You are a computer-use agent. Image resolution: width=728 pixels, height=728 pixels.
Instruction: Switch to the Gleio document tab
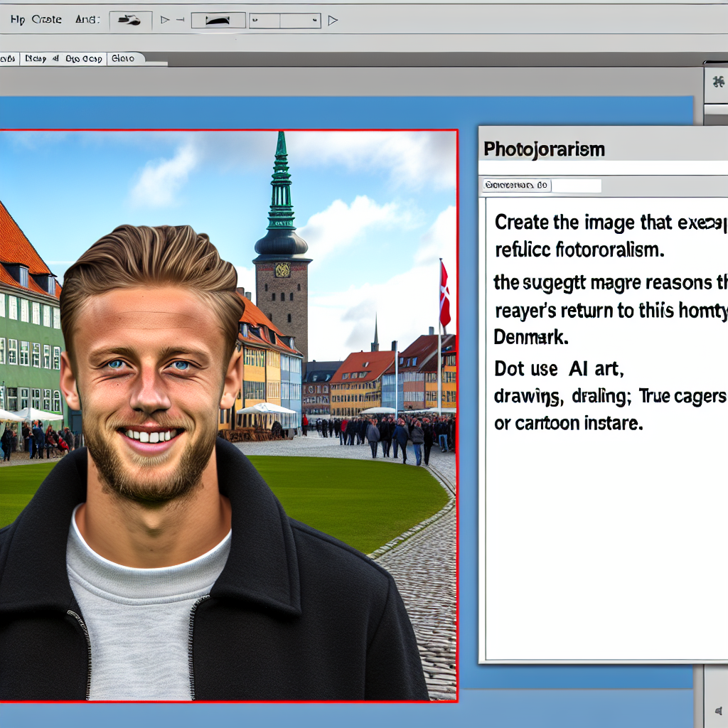125,59
